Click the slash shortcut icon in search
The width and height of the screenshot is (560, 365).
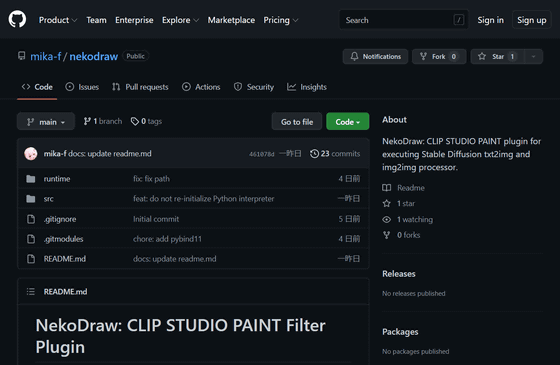(459, 20)
